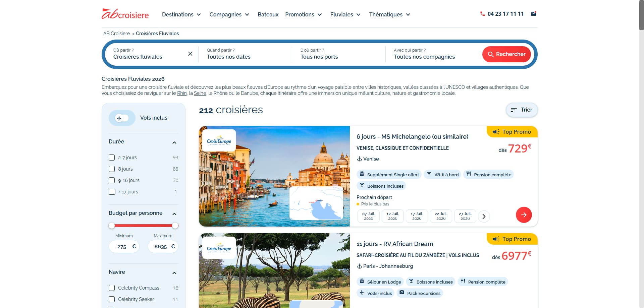Image resolution: width=644 pixels, height=308 pixels.
Task: Click the Supplément Single offert icon
Action: 362,174
